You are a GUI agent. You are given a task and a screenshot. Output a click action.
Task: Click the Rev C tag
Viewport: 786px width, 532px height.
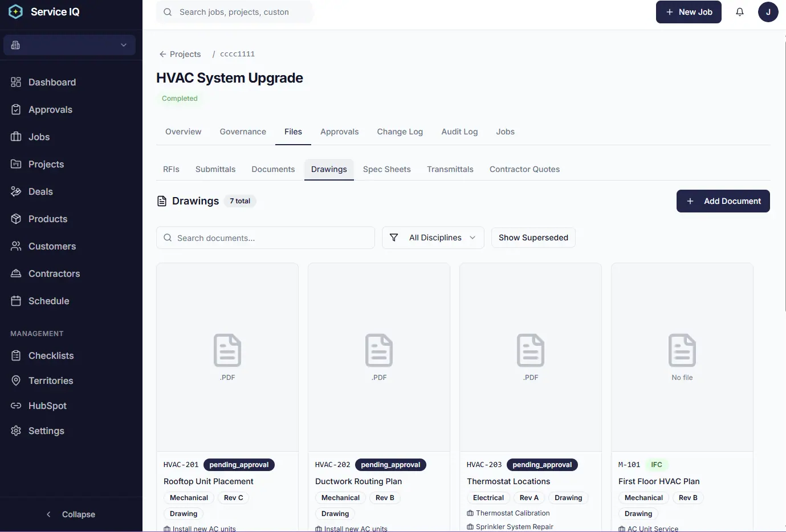(233, 498)
